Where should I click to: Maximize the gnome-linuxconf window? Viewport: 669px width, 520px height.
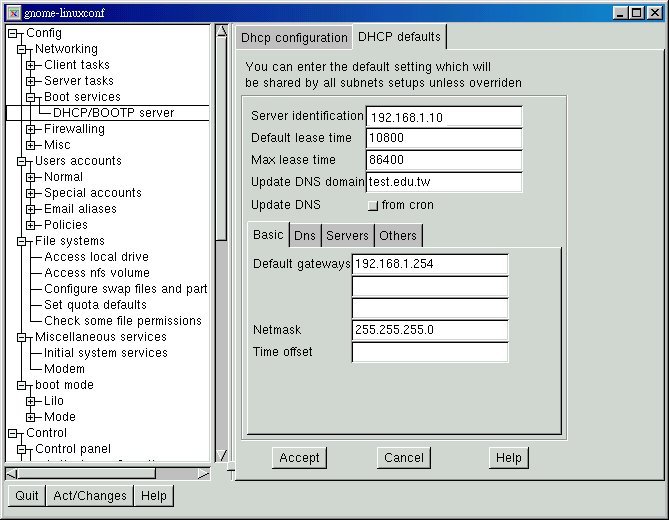(636, 13)
